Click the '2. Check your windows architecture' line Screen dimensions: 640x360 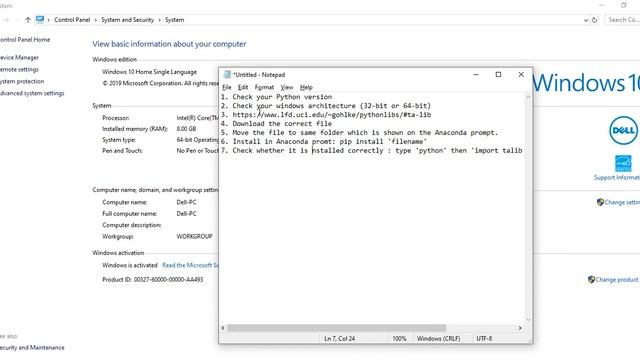coord(326,106)
